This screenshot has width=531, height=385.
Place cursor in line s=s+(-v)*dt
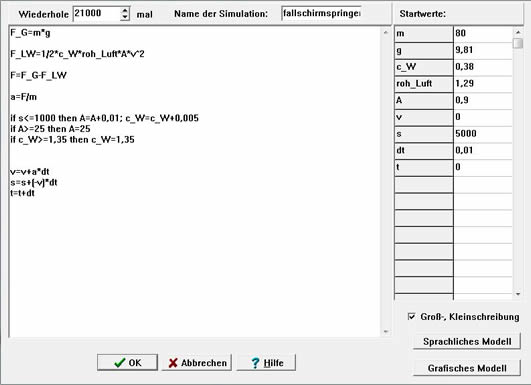point(34,183)
